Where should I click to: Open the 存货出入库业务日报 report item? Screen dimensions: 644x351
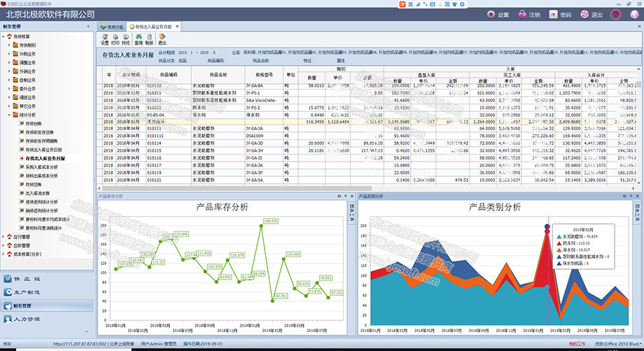pos(44,150)
